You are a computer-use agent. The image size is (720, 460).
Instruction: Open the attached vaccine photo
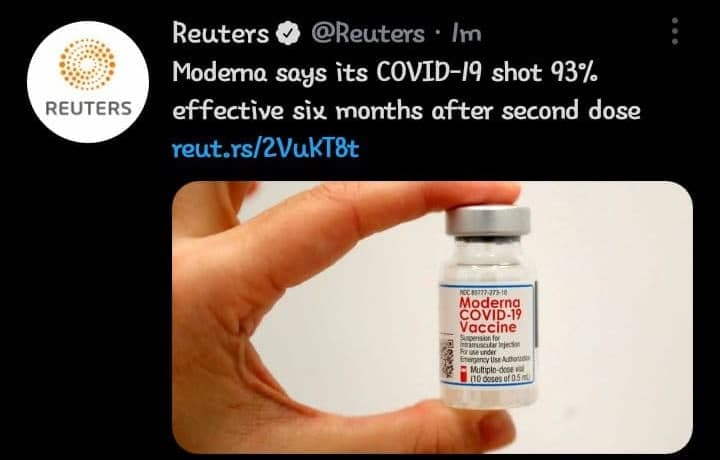[x=432, y=317]
